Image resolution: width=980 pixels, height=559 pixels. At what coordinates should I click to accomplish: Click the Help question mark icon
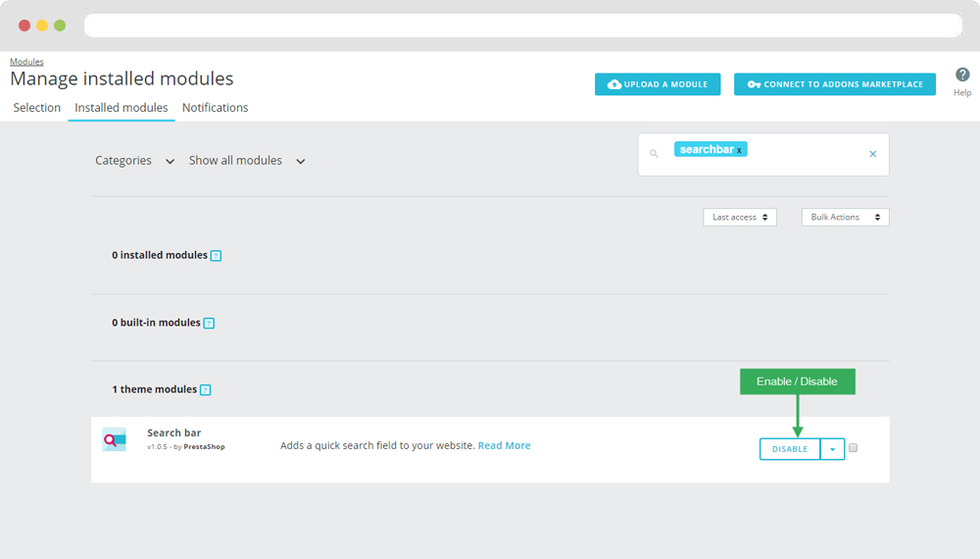click(x=962, y=76)
